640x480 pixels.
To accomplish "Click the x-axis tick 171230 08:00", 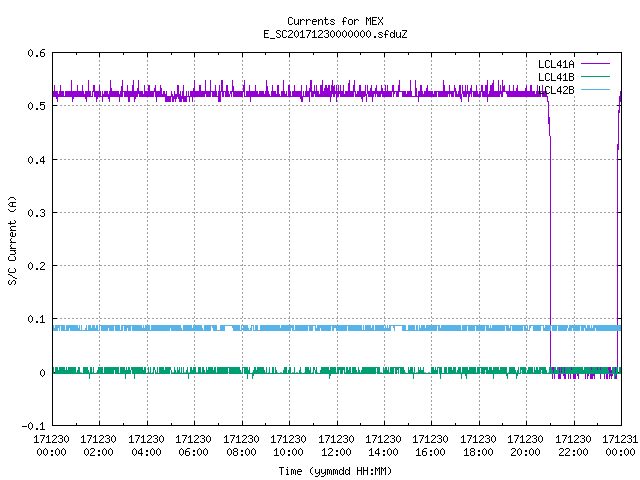I will pos(241,446).
